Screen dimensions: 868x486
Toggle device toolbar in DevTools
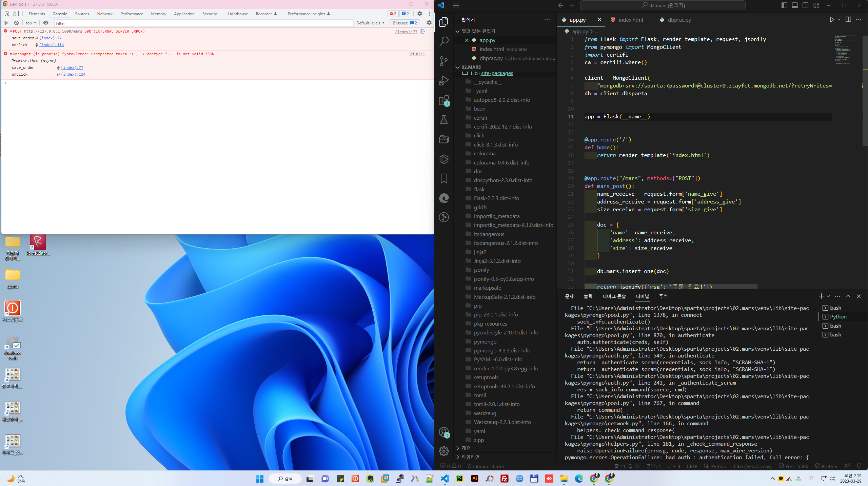(16, 14)
